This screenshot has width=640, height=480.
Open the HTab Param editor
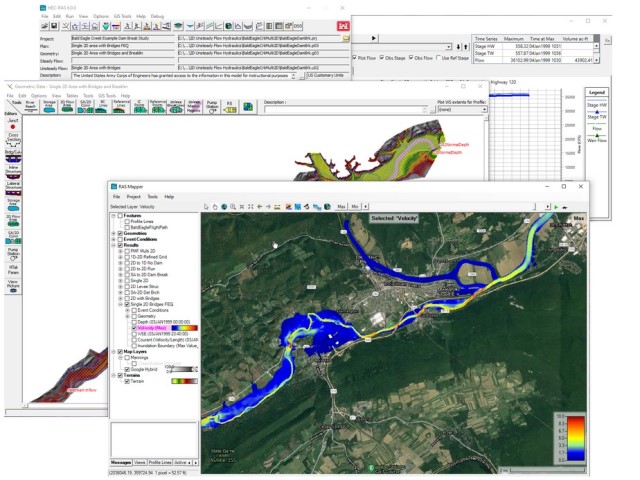click(x=13, y=269)
